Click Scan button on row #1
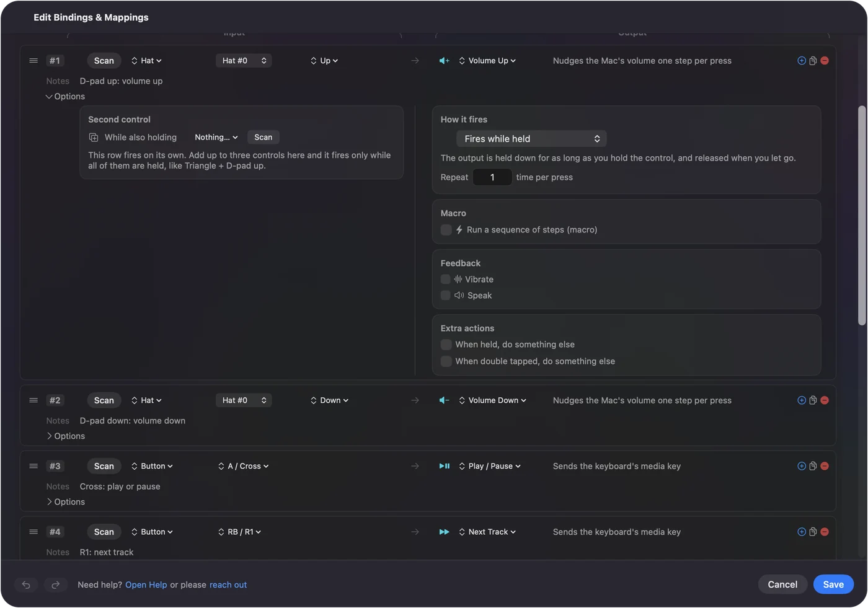 click(x=104, y=61)
